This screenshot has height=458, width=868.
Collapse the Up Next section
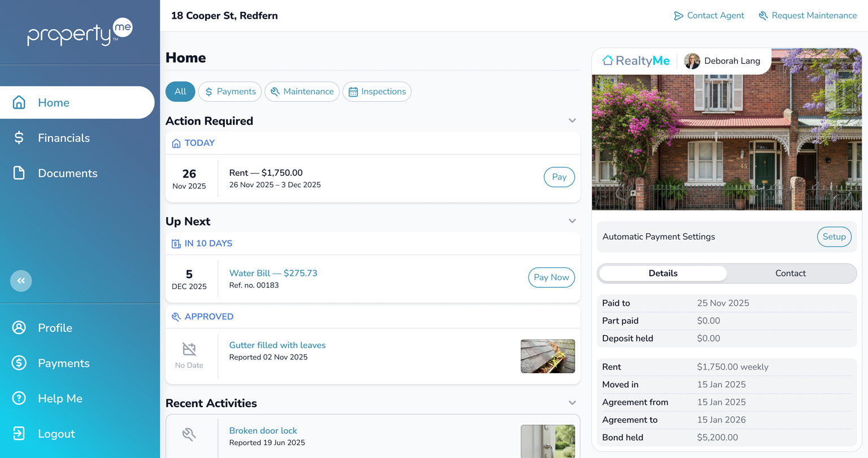pos(572,221)
